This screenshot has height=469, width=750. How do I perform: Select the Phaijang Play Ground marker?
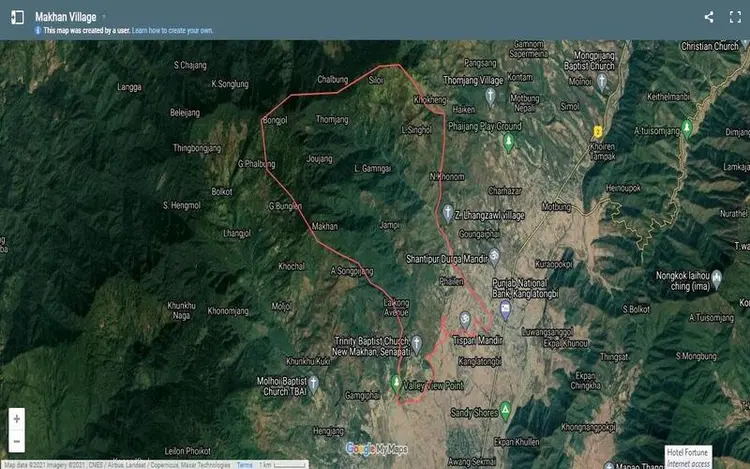(507, 142)
